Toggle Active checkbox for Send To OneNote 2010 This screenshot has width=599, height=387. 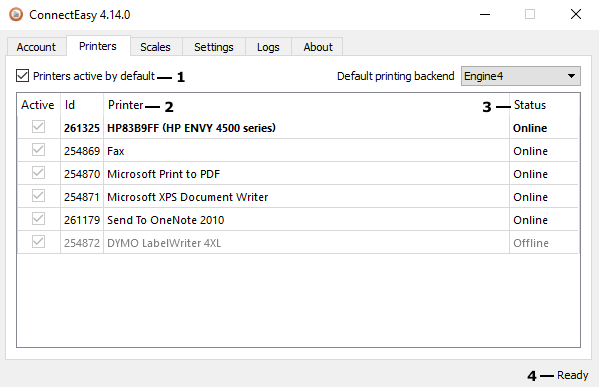click(38, 219)
